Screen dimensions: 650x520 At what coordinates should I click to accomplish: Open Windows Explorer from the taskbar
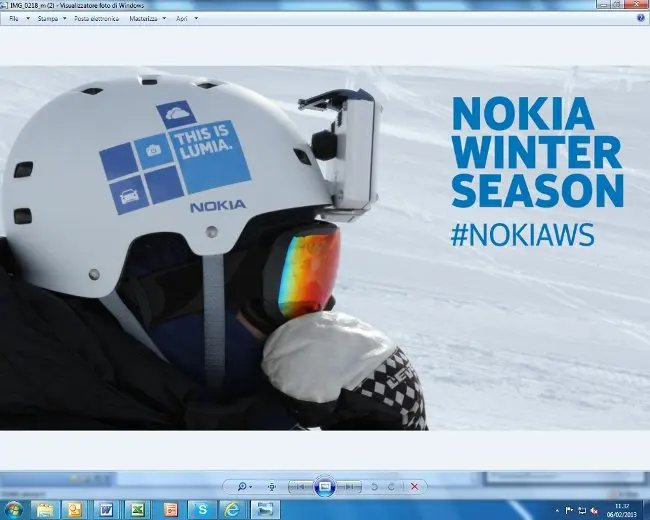tap(45, 510)
